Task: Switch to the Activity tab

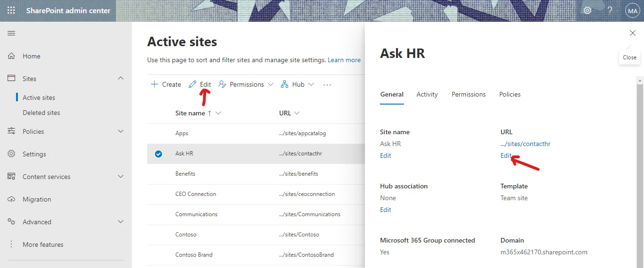Action: 427,94
